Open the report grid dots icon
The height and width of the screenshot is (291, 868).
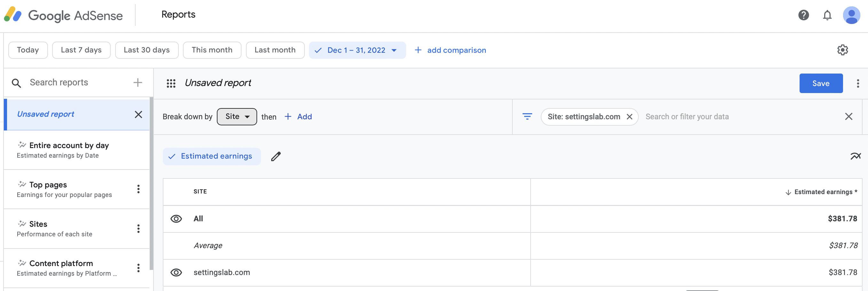pos(171,83)
